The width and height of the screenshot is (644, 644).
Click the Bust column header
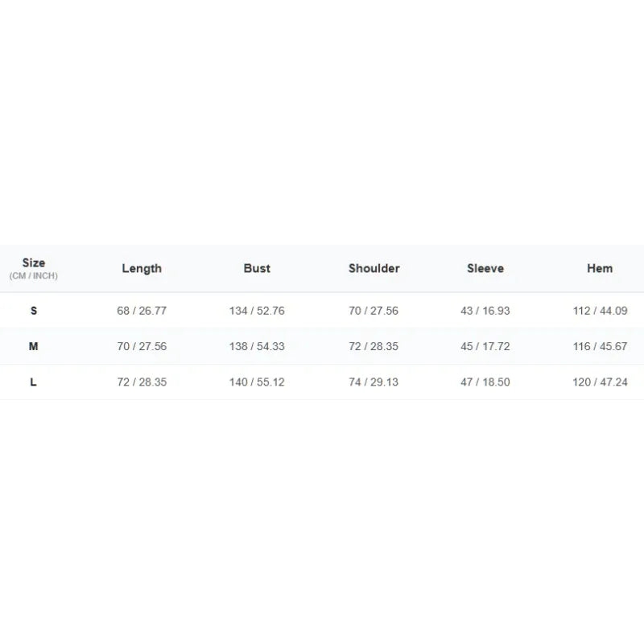coord(257,268)
